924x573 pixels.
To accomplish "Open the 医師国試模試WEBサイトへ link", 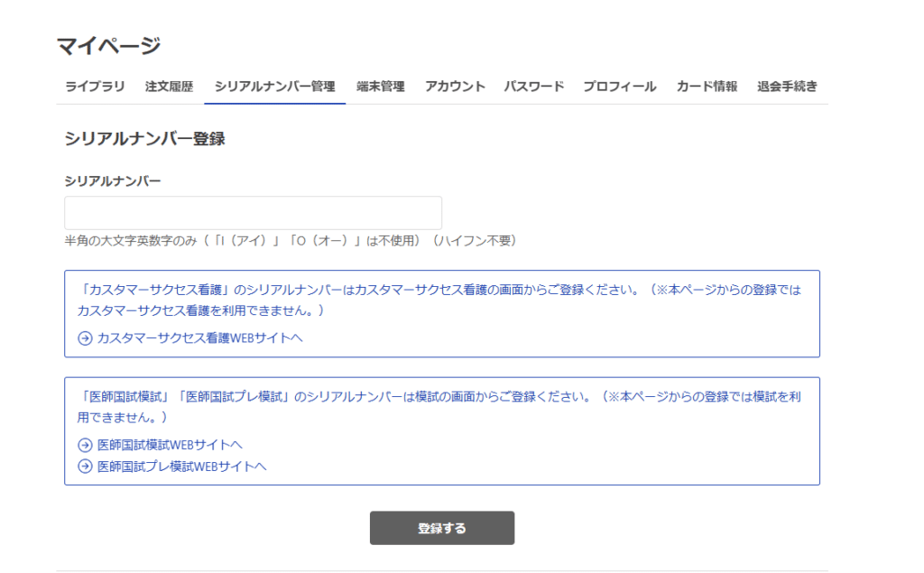I will pyautogui.click(x=170, y=445).
